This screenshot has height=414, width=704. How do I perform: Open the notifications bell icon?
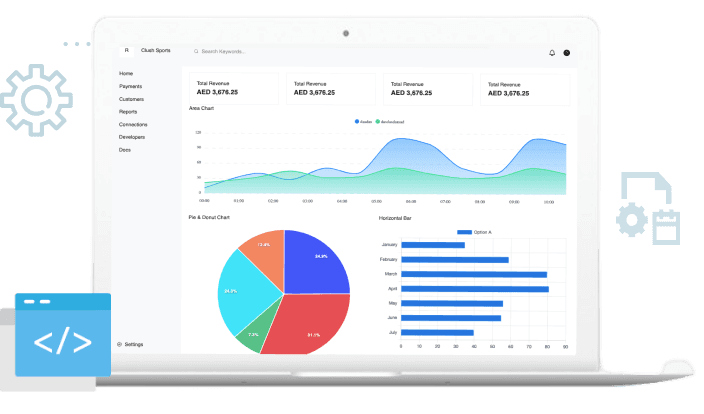(552, 53)
